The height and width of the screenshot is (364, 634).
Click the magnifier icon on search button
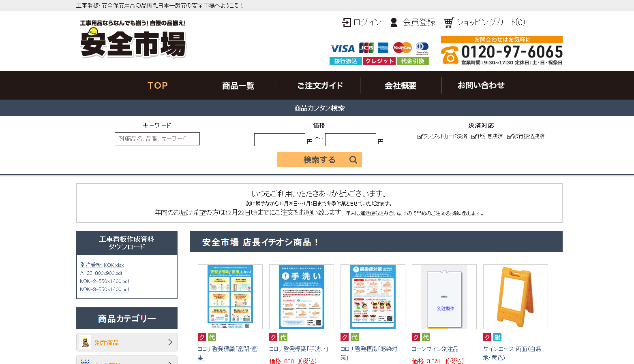coord(353,160)
